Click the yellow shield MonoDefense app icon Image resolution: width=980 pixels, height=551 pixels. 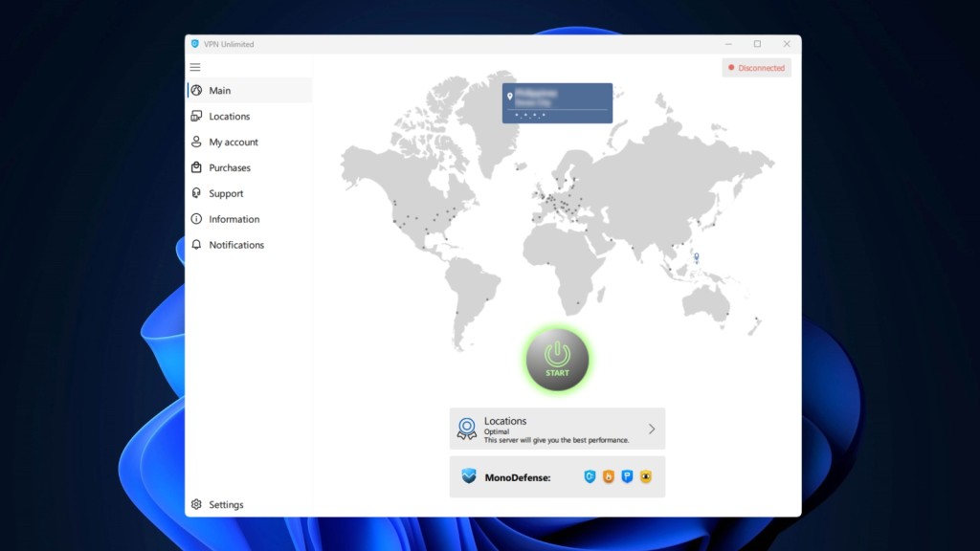[646, 476]
